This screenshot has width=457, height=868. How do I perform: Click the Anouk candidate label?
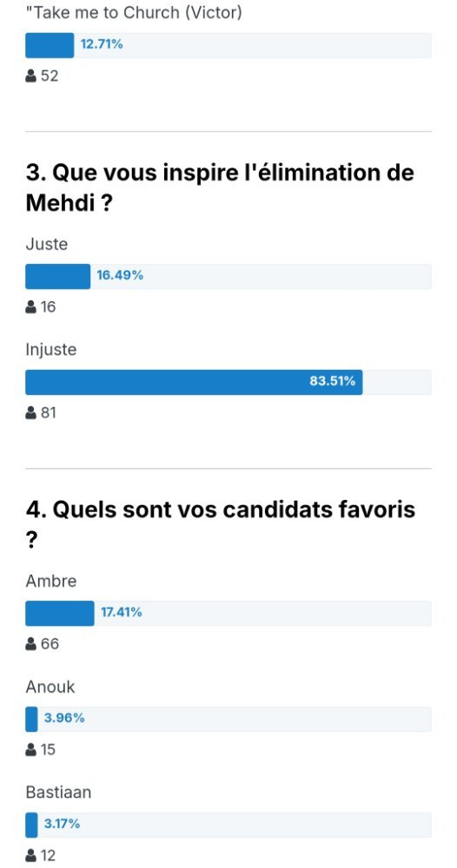coord(50,687)
